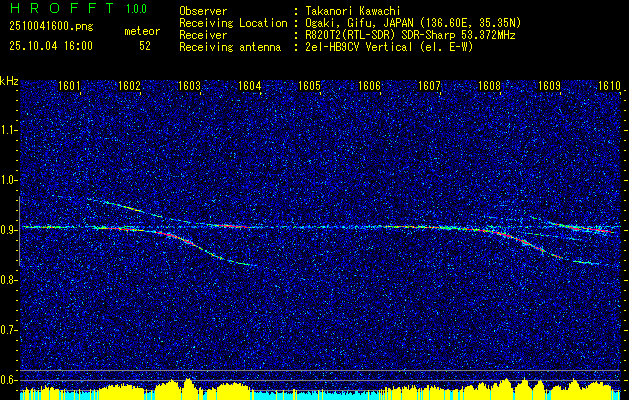Click the 0.6 frequency axis label
Viewport: 629px width, 400px height.
[8, 380]
